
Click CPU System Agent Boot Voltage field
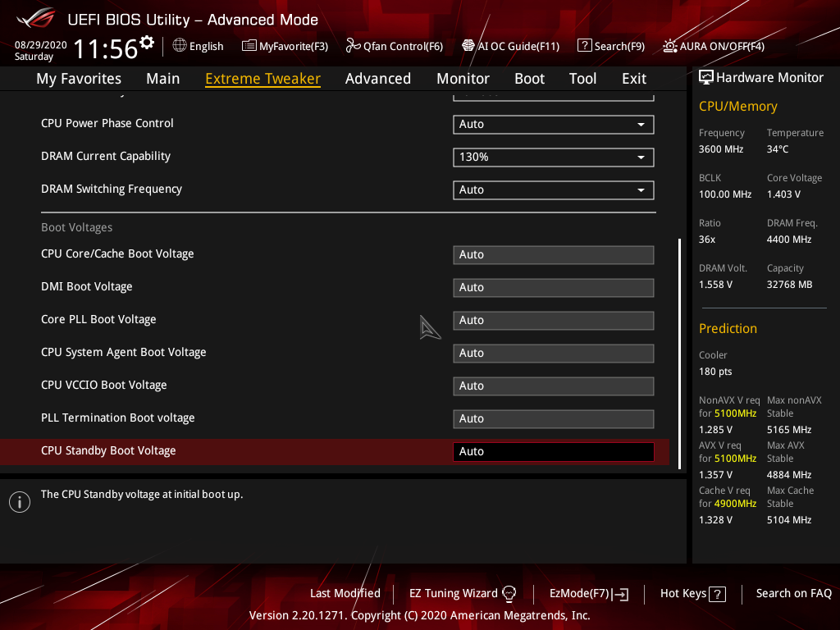[554, 353]
